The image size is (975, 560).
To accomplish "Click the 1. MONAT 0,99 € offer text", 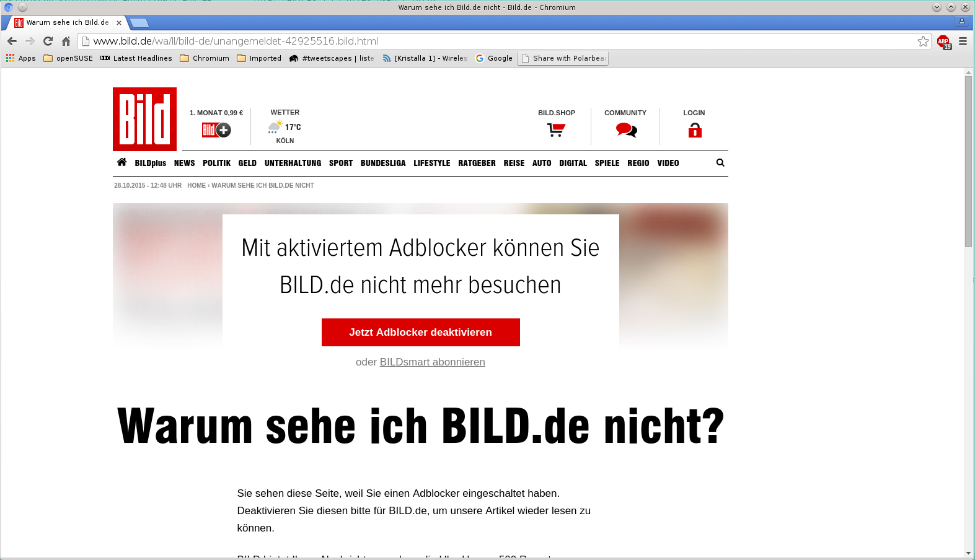I will tap(216, 113).
